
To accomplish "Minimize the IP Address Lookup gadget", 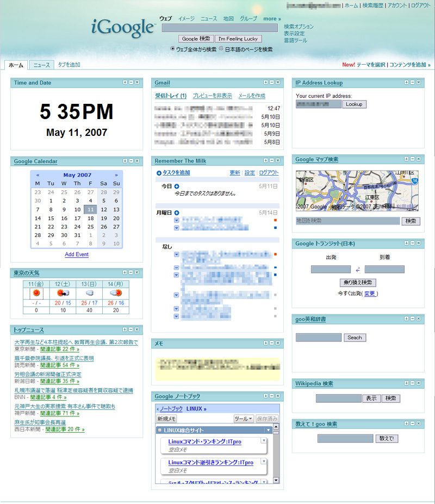I will click(x=413, y=83).
